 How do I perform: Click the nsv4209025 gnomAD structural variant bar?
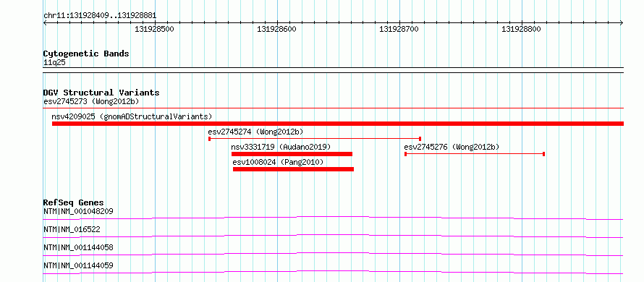tap(338, 124)
